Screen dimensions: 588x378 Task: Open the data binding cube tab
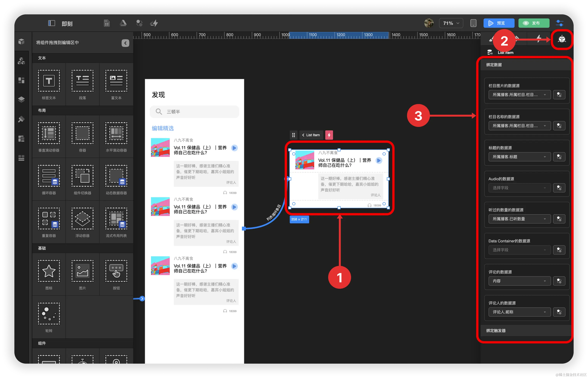coord(562,39)
